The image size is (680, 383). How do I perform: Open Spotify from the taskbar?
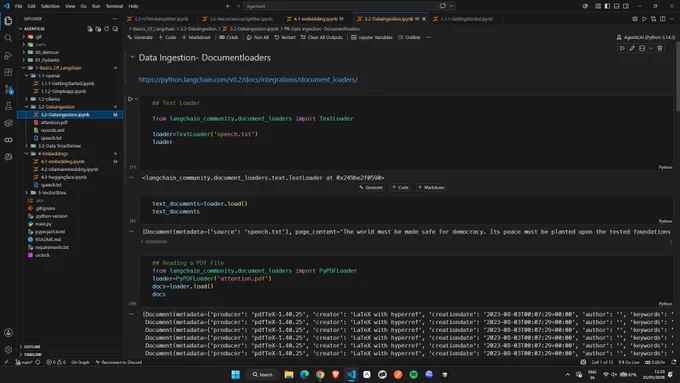click(413, 374)
